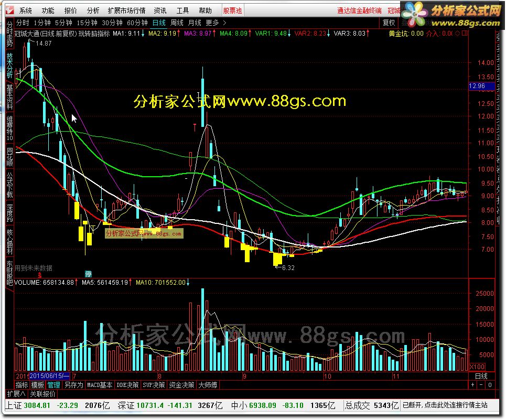Click the 另存为 button
Viewport: 506px width, 420px height.
[73, 385]
